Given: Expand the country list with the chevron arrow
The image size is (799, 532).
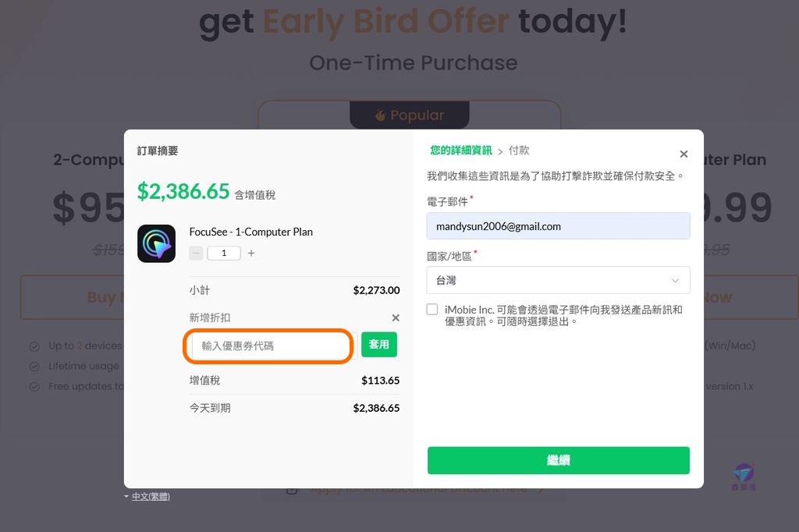Looking at the screenshot, I should [675, 281].
